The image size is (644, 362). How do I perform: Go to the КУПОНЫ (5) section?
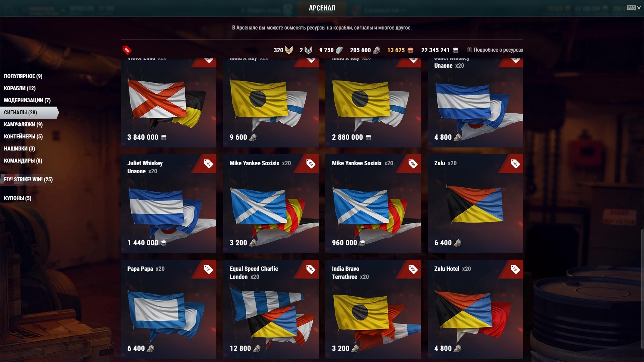[x=17, y=198]
